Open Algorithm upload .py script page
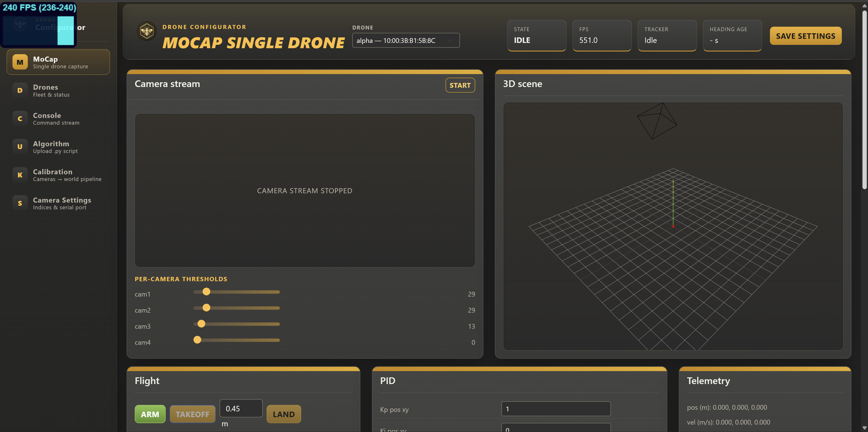 coord(58,147)
